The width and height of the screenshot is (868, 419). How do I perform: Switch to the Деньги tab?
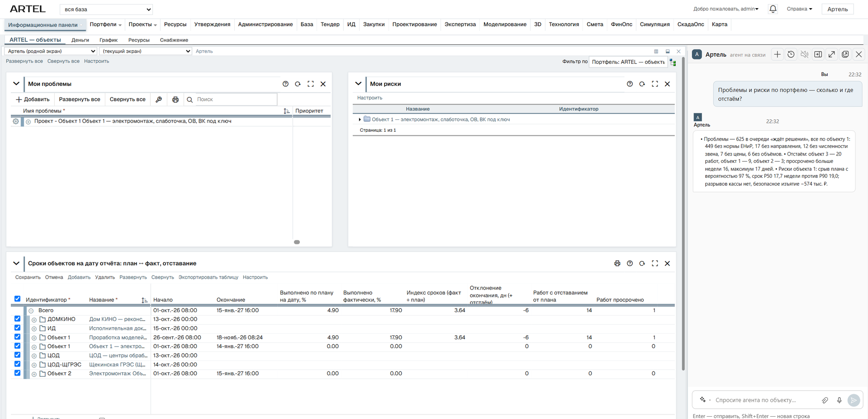80,40
